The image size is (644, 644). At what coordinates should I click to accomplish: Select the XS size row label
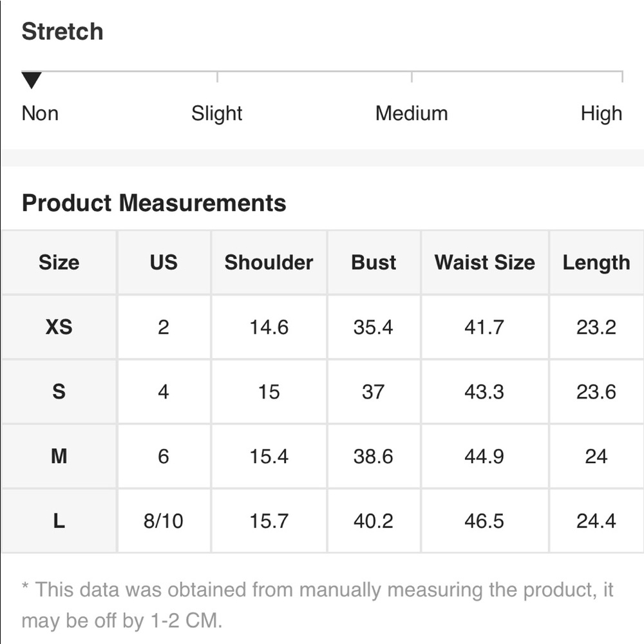point(59,327)
